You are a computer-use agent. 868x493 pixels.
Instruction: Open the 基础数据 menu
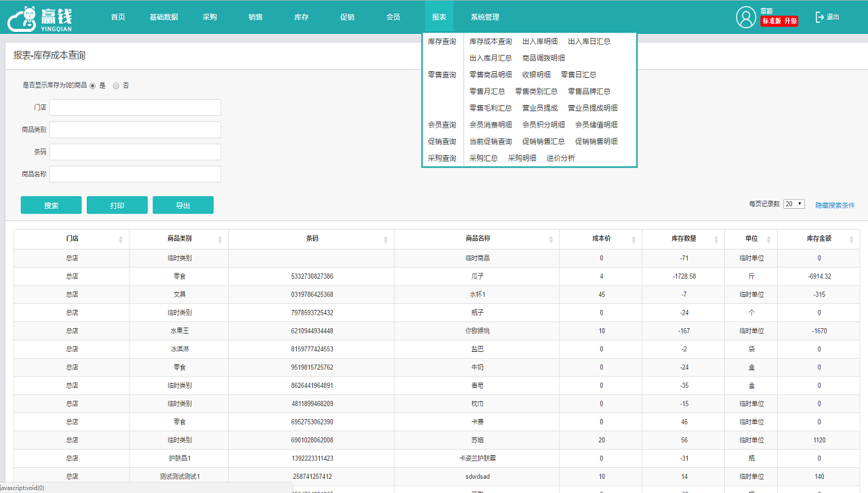tap(164, 17)
